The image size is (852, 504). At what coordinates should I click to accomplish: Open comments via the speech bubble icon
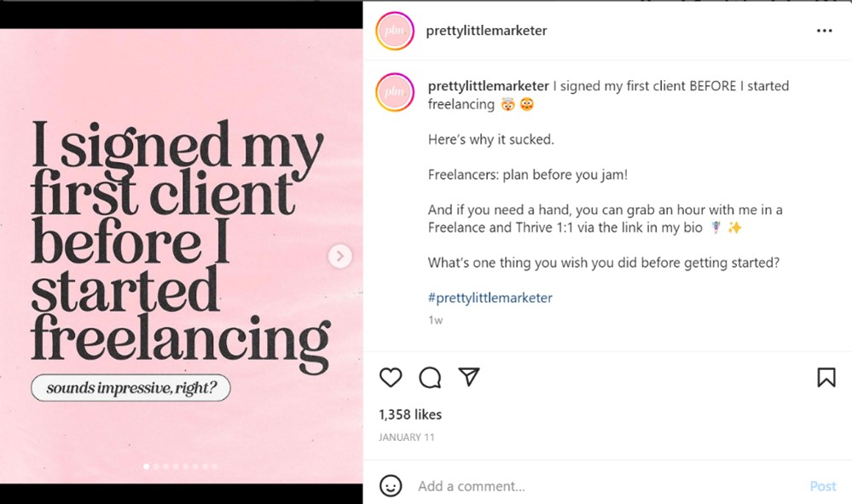point(430,377)
